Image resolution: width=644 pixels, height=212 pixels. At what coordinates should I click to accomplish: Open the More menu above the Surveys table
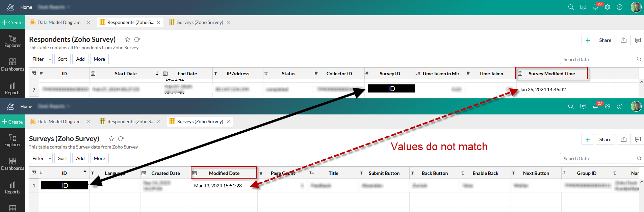[99, 158]
